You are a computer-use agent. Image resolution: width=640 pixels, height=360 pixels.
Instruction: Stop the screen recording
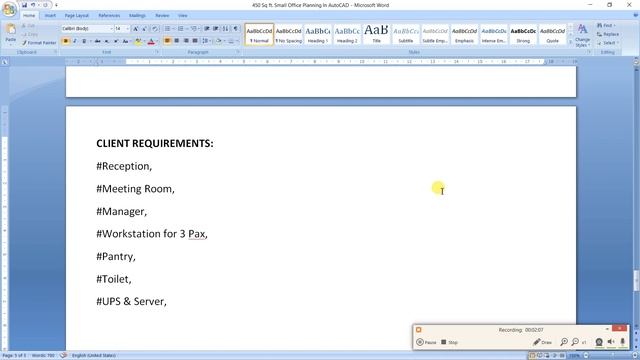pyautogui.click(x=449, y=342)
